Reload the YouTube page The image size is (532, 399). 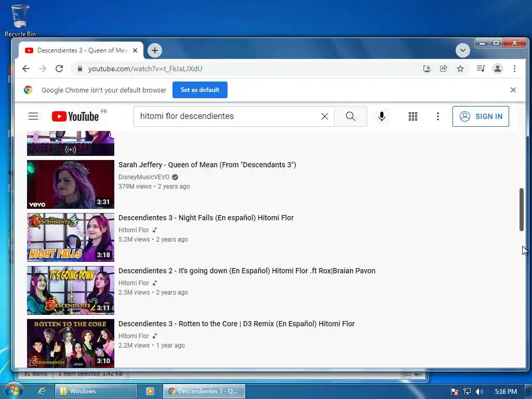59,69
